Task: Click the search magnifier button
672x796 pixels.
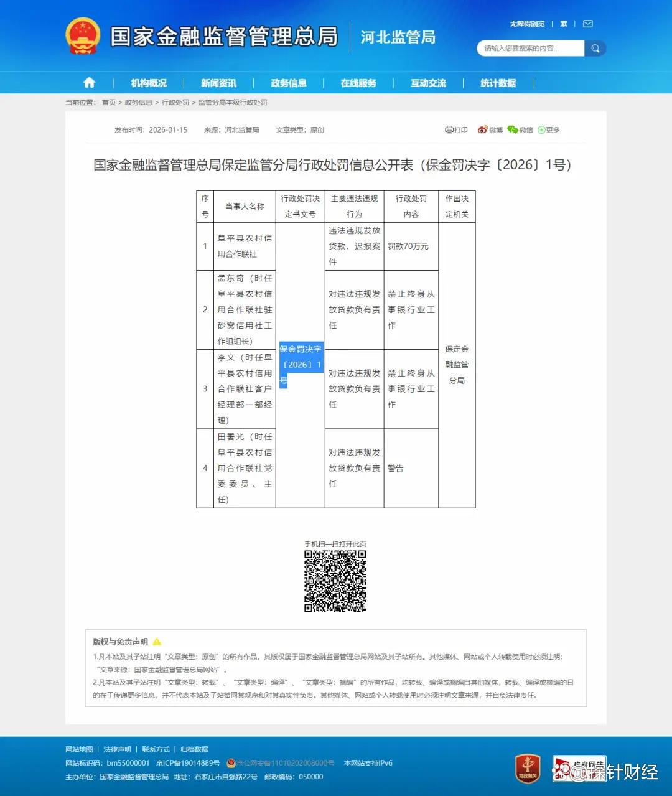Action: point(595,49)
